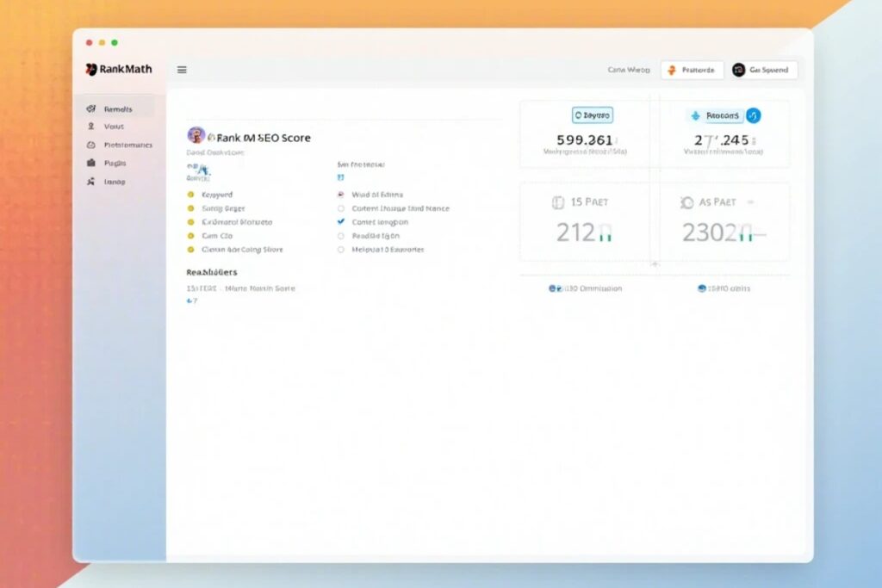Click the clock-like icon, third in the sidebar

[91, 145]
